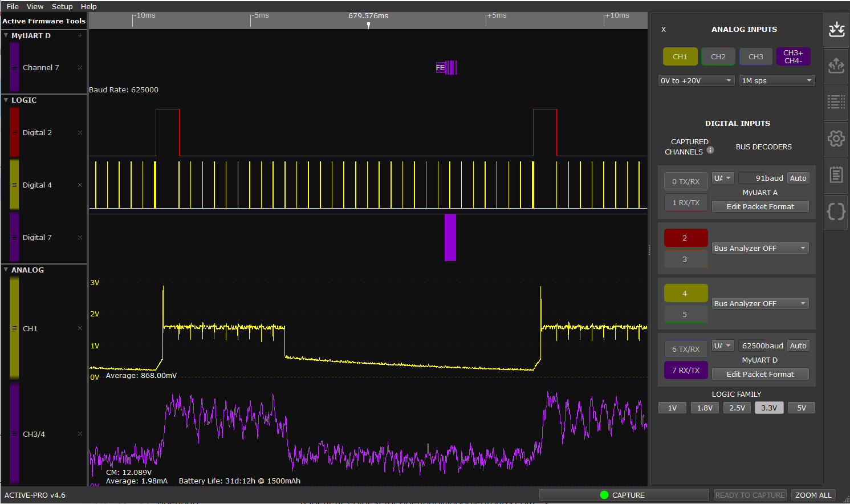Open the 1M sps sample rate dropdown
This screenshot has width=850, height=504.
(777, 80)
